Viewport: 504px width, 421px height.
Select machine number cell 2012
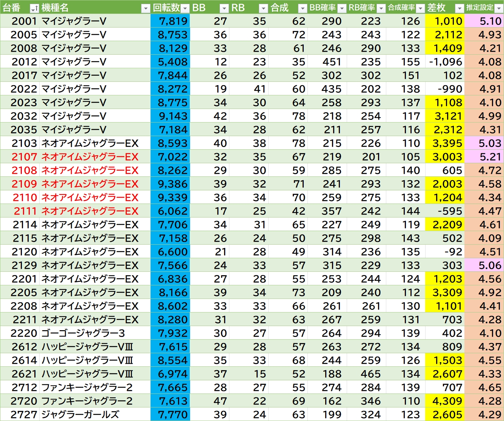pyautogui.click(x=20, y=62)
